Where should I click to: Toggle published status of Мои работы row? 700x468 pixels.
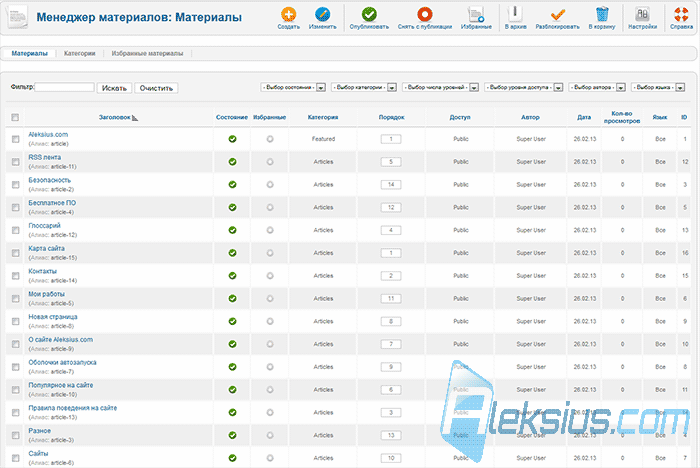tap(232, 298)
